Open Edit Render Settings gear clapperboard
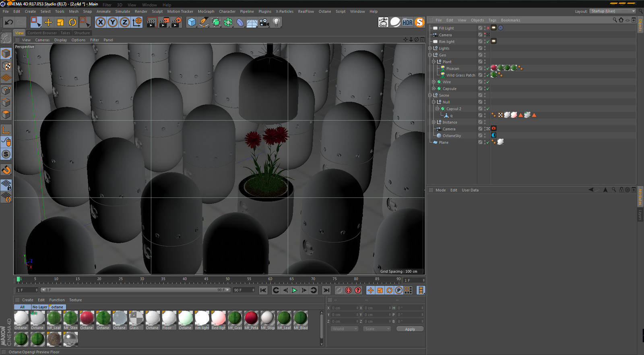This screenshot has height=355, width=644. click(x=176, y=22)
